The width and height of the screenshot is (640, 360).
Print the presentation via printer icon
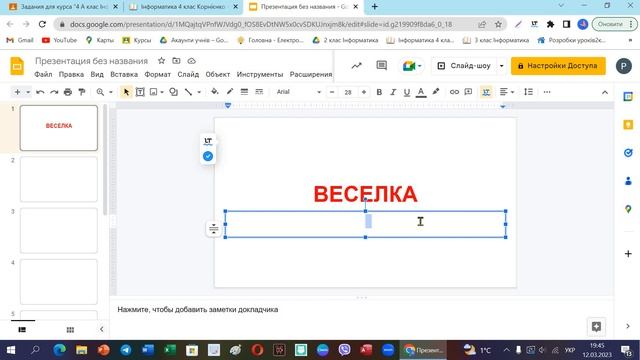(x=68, y=92)
